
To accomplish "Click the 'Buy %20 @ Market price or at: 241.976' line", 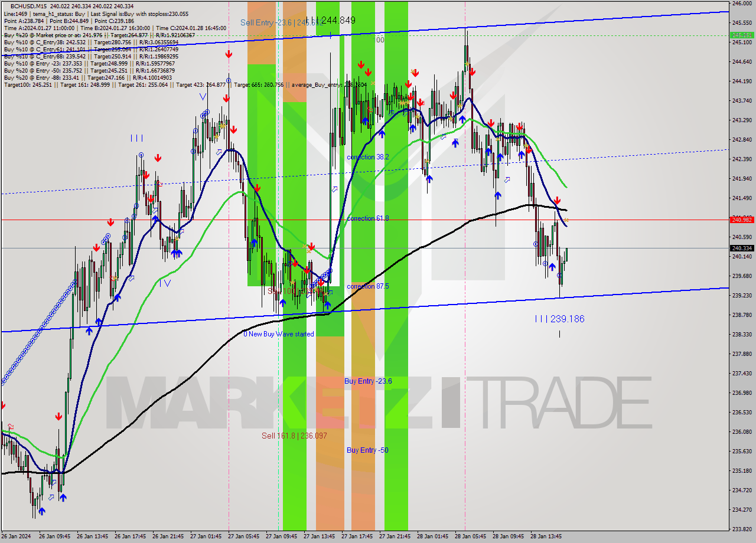I will tap(99, 35).
